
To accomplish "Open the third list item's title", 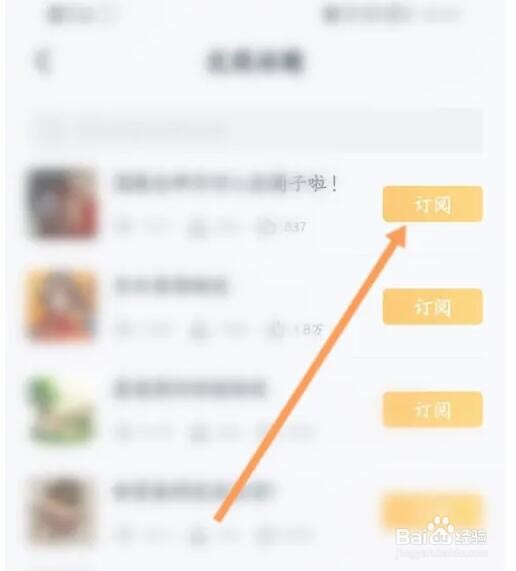I will tap(189, 389).
